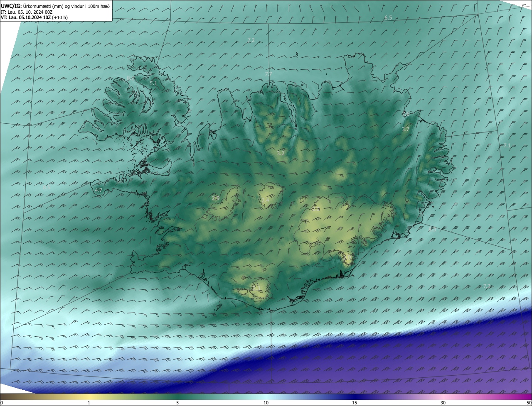The width and height of the screenshot is (532, 406).
Task: Click the dark navy segment of the color bar
Action: tap(355, 396)
